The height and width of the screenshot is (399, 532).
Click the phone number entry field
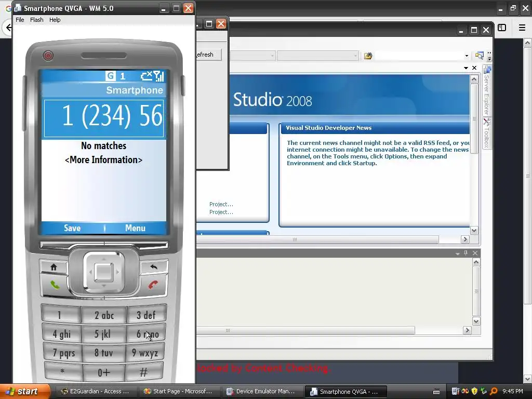click(x=104, y=118)
